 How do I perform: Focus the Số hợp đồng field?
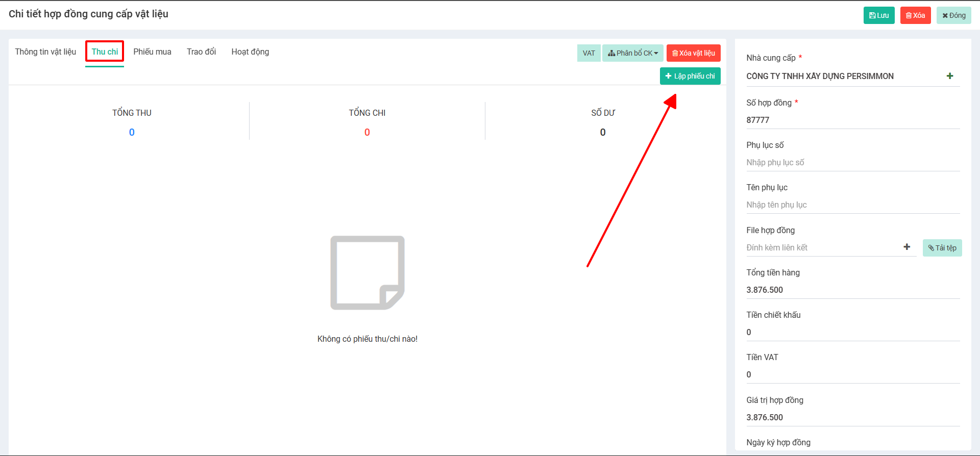852,120
